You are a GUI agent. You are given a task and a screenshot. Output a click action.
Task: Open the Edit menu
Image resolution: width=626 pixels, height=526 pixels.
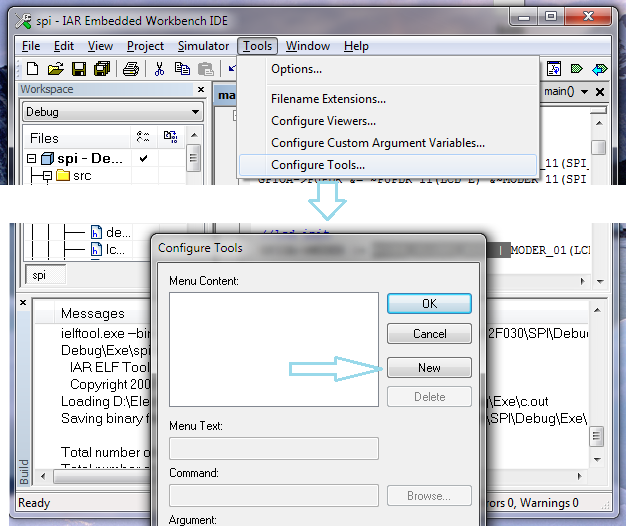pos(64,46)
